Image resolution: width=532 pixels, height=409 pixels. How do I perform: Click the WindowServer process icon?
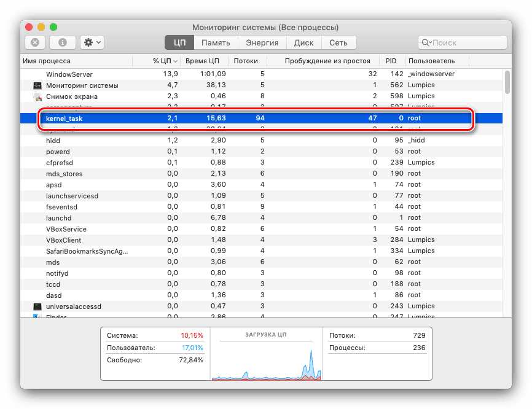[38, 74]
